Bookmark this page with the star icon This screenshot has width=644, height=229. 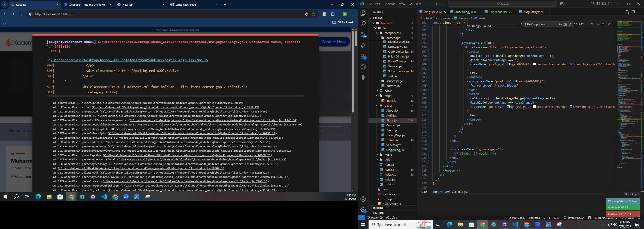point(314,14)
